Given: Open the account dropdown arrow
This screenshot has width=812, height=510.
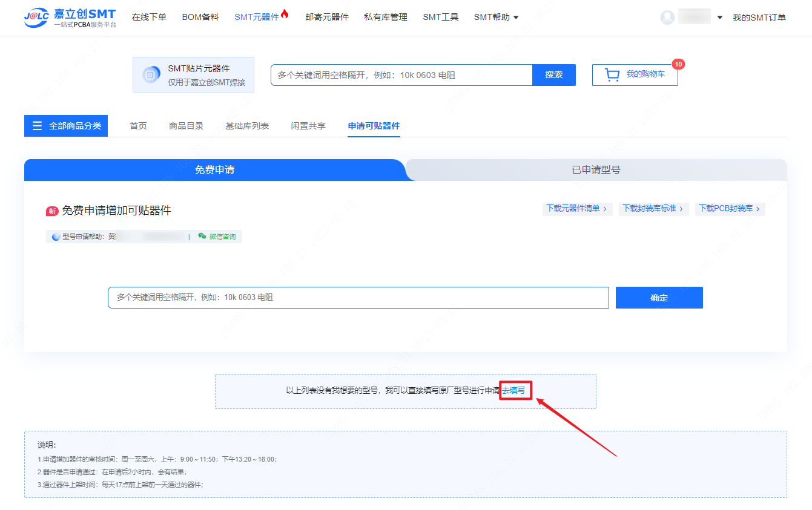Looking at the screenshot, I should coord(719,18).
